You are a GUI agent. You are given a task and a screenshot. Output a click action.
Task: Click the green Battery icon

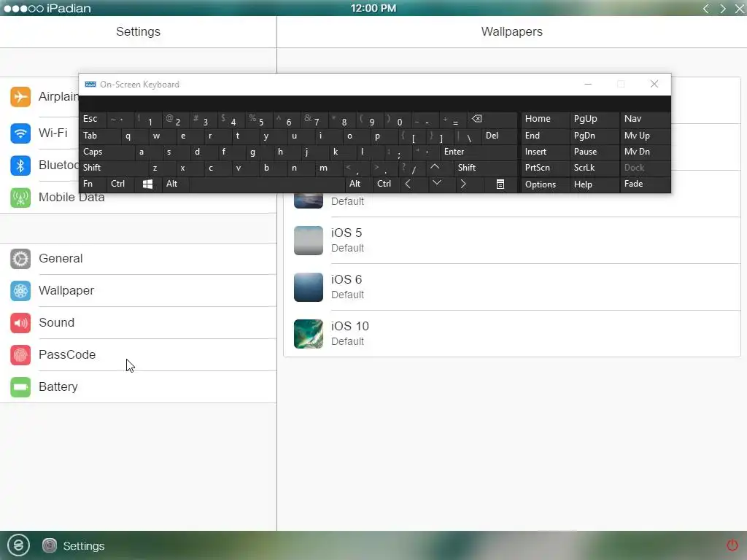pyautogui.click(x=20, y=387)
